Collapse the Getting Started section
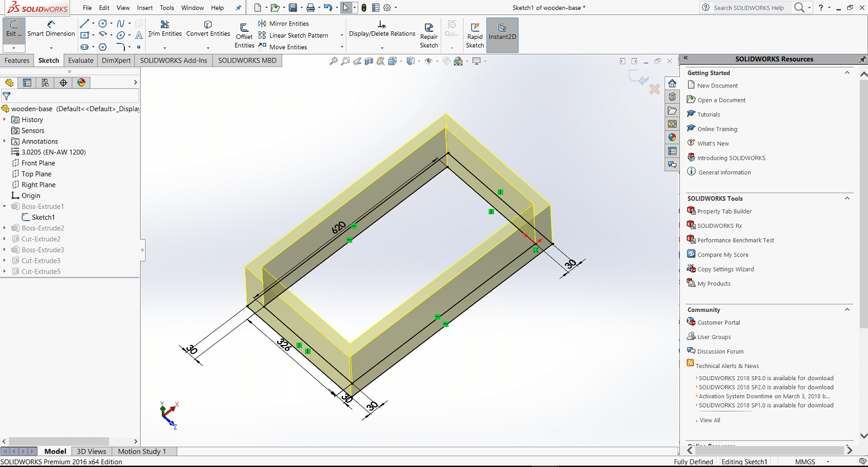Viewport: 868px width, 467px height. click(847, 73)
